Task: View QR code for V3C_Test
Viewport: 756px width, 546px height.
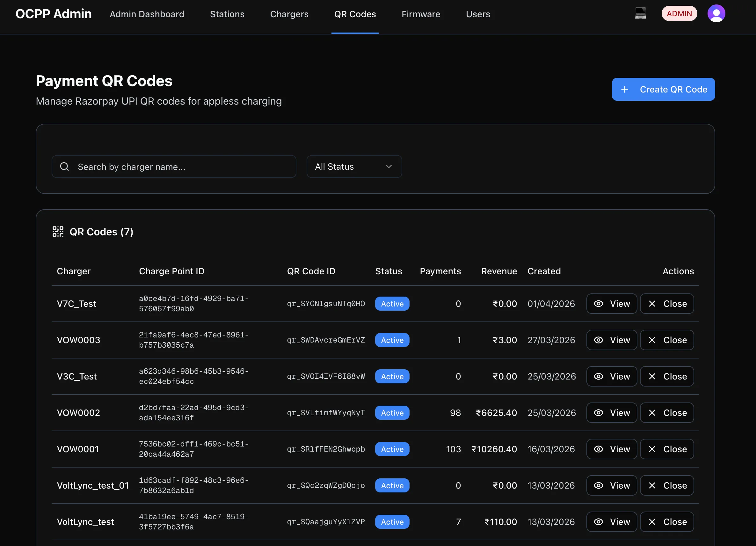Action: click(611, 376)
